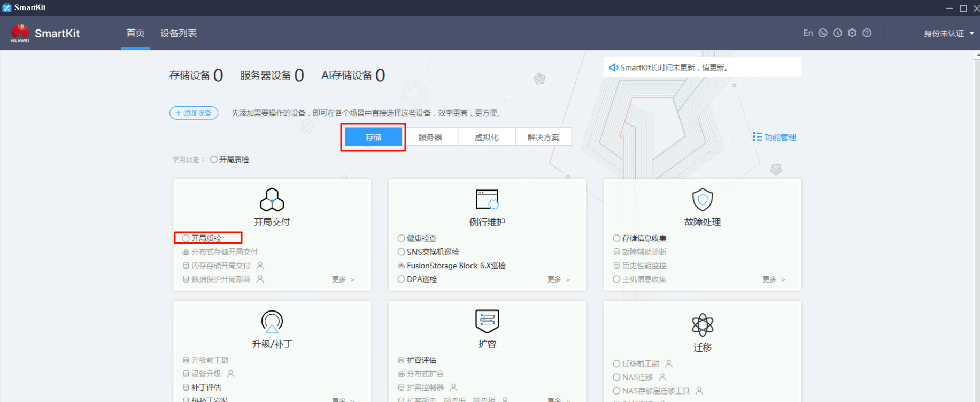Select 开局质检 in the 开局交付 card
980x402 pixels.
(206, 238)
